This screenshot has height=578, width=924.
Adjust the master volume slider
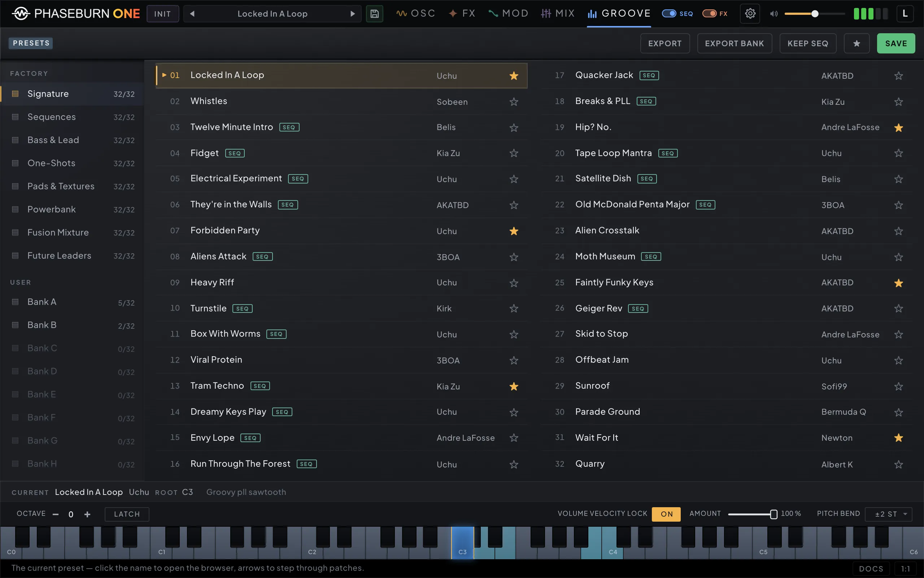pyautogui.click(x=814, y=14)
